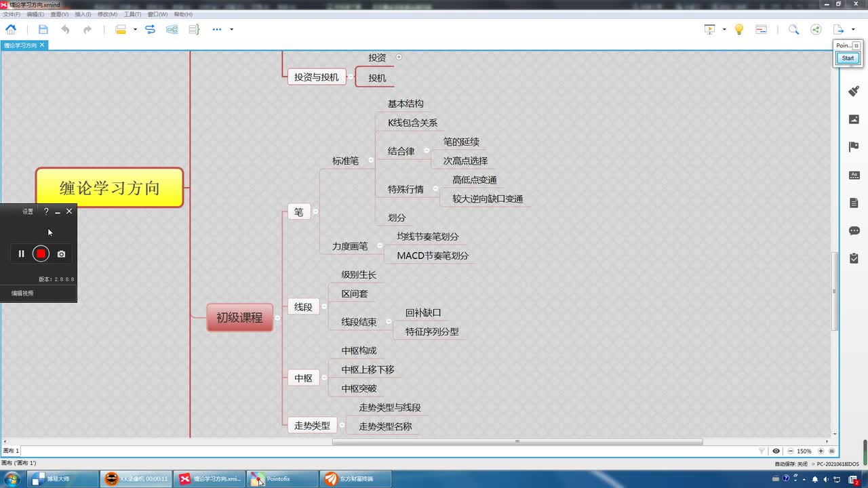The height and width of the screenshot is (488, 868).
Task: Open the markers flag panel in sidebar
Action: (x=854, y=147)
